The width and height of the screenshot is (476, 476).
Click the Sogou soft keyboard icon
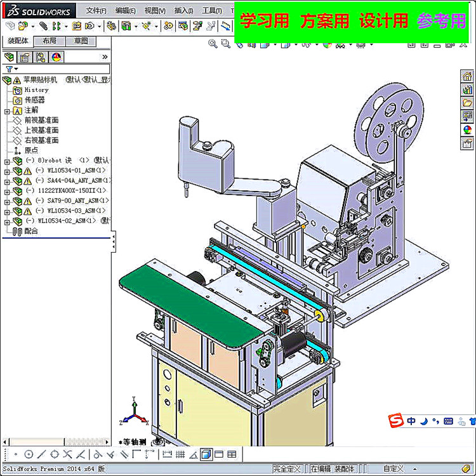click(x=448, y=421)
